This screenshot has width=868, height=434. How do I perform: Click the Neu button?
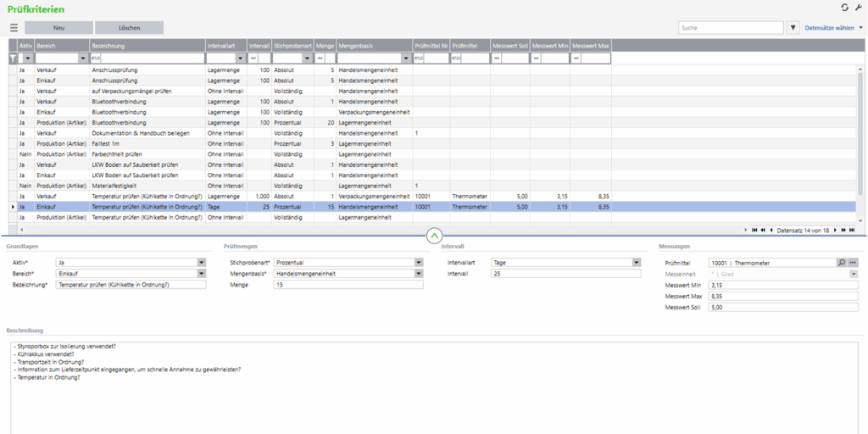[58, 28]
